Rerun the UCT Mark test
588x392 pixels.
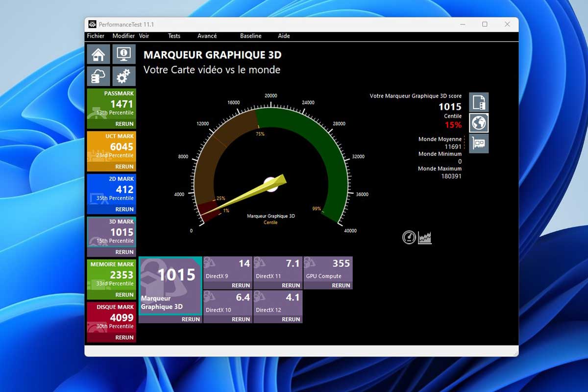click(124, 167)
